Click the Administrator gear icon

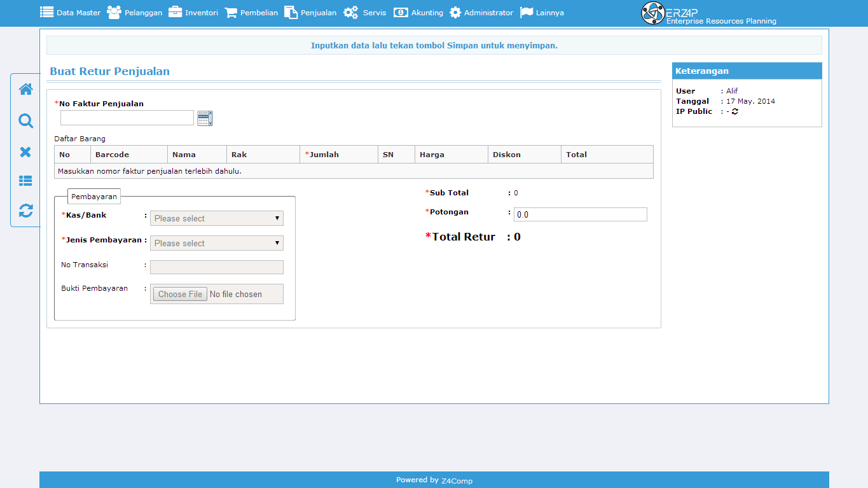pyautogui.click(x=455, y=12)
